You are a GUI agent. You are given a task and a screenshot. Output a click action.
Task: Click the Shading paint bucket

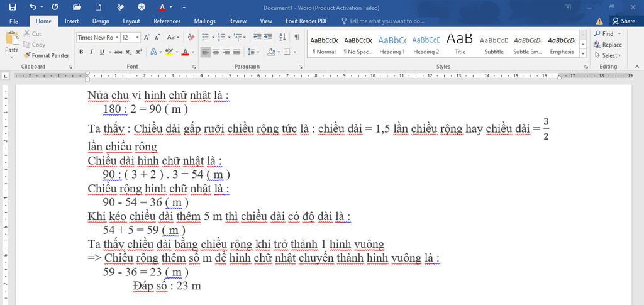pyautogui.click(x=270, y=52)
